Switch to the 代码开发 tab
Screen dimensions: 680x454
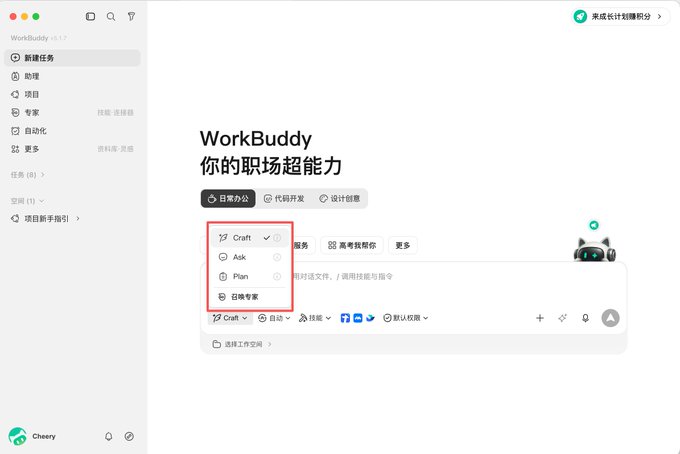284,199
